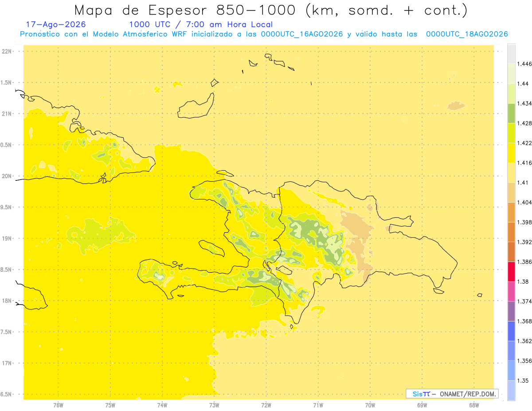This screenshot has height=411, width=532.
Task: Click the colorbar value "1.428"
Action: pyautogui.click(x=524, y=123)
